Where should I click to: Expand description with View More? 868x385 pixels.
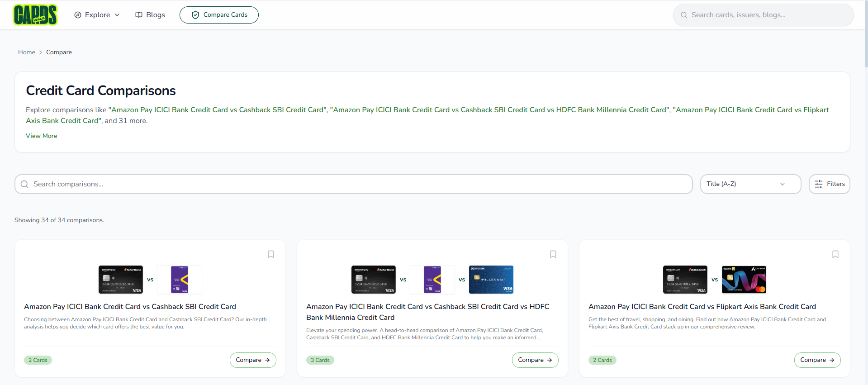[x=41, y=136]
